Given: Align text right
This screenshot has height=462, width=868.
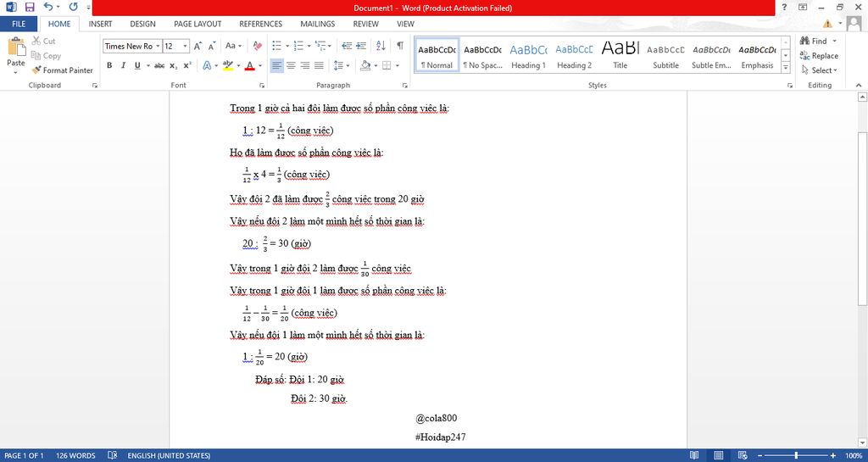Looking at the screenshot, I should click(305, 65).
